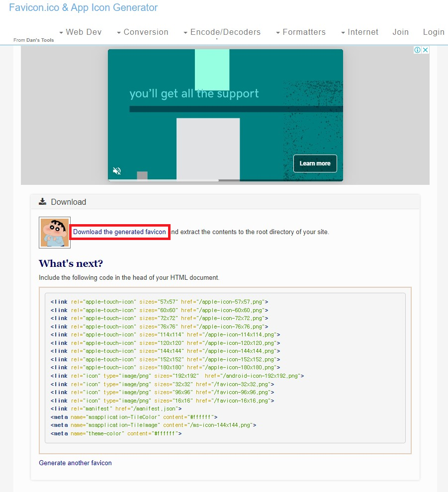Click the What's next? heading
The width and height of the screenshot is (448, 492).
pyautogui.click(x=71, y=263)
